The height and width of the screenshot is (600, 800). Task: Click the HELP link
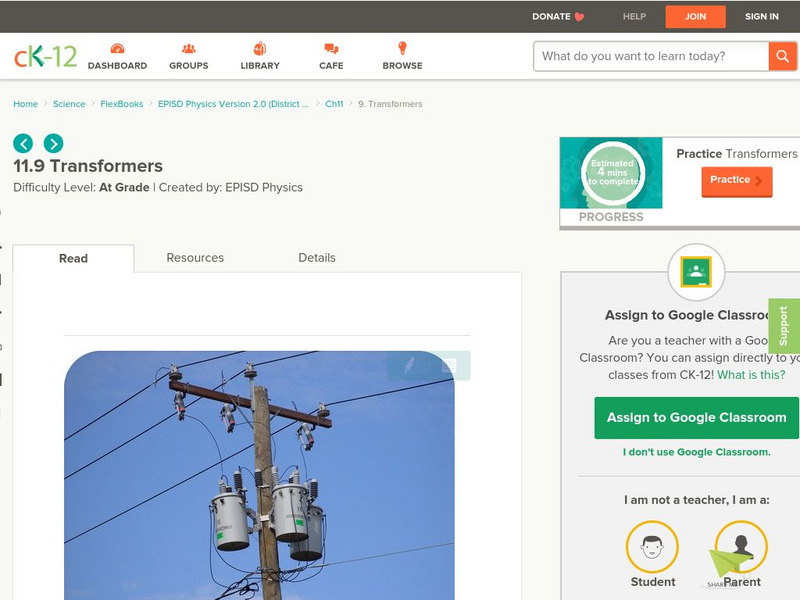tap(634, 17)
